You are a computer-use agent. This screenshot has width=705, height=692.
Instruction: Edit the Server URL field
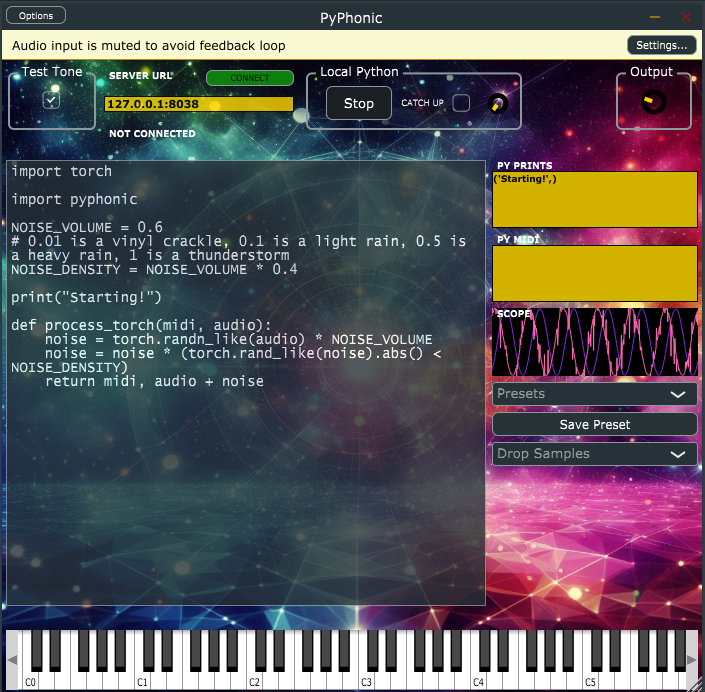point(198,104)
